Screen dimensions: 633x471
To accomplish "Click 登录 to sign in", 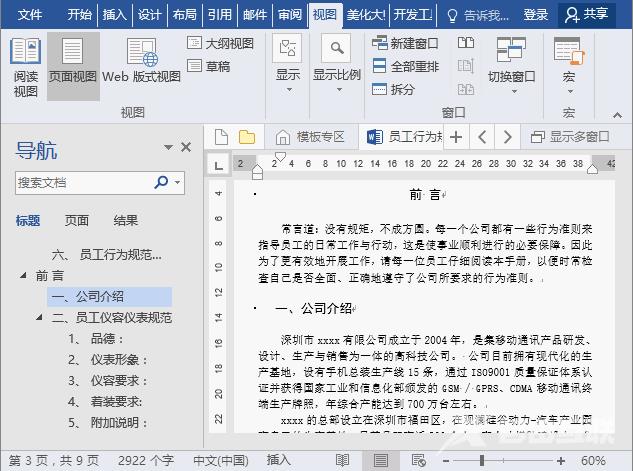I will pos(536,15).
